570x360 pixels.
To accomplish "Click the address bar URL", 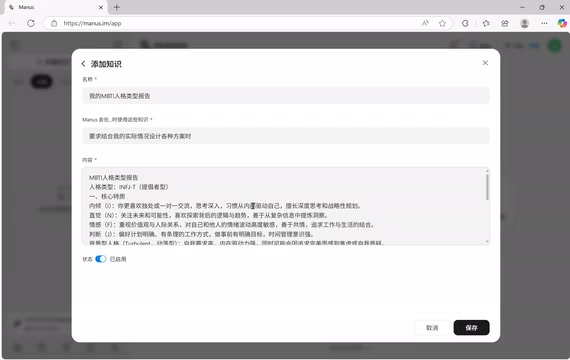I will pyautogui.click(x=92, y=23).
